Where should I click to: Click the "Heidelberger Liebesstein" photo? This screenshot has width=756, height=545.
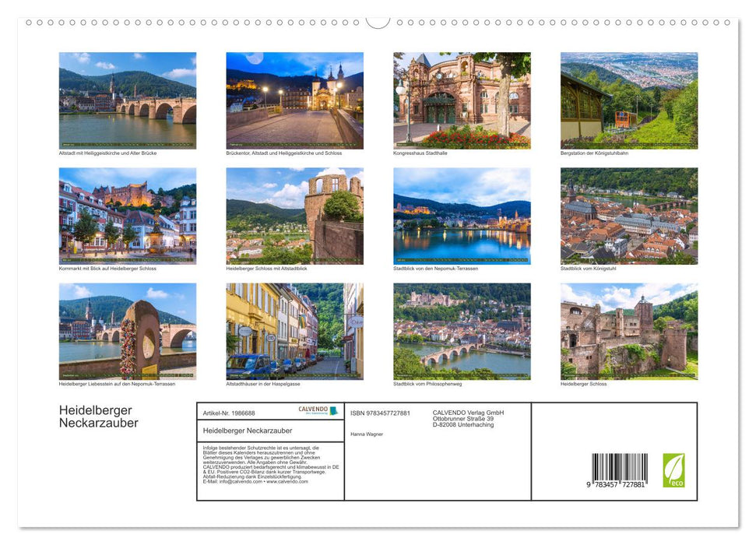coord(127,331)
